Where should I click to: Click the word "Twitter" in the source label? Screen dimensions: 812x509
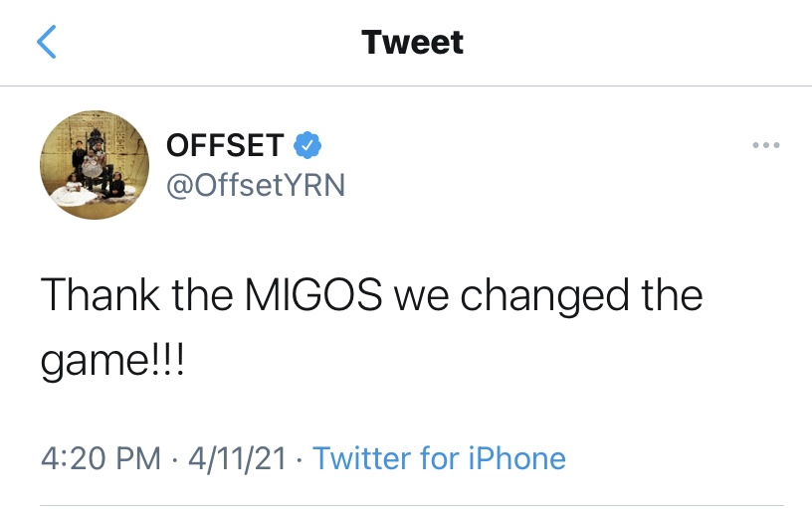coord(361,459)
